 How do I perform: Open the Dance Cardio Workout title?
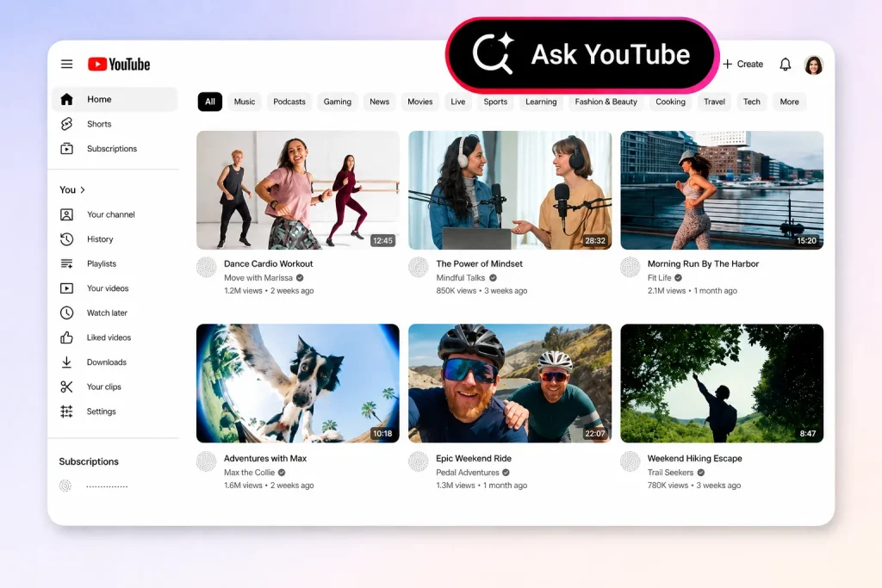pos(269,263)
